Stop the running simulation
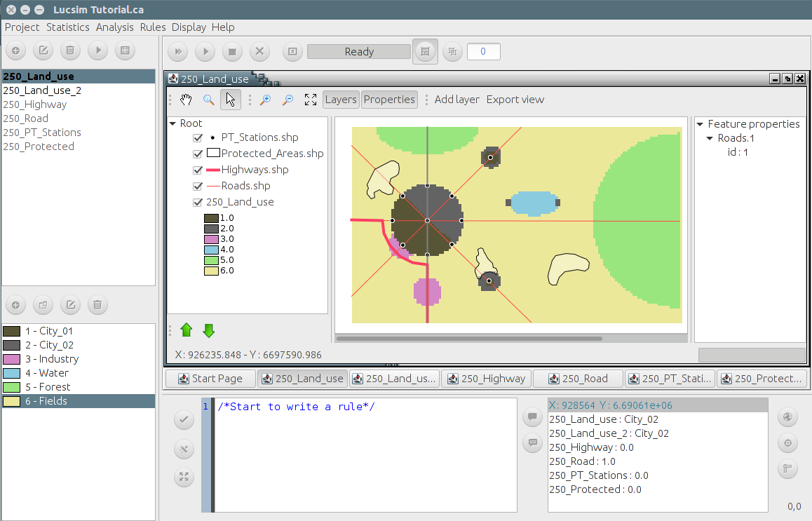Screen dimensions: 812x521 (232, 51)
